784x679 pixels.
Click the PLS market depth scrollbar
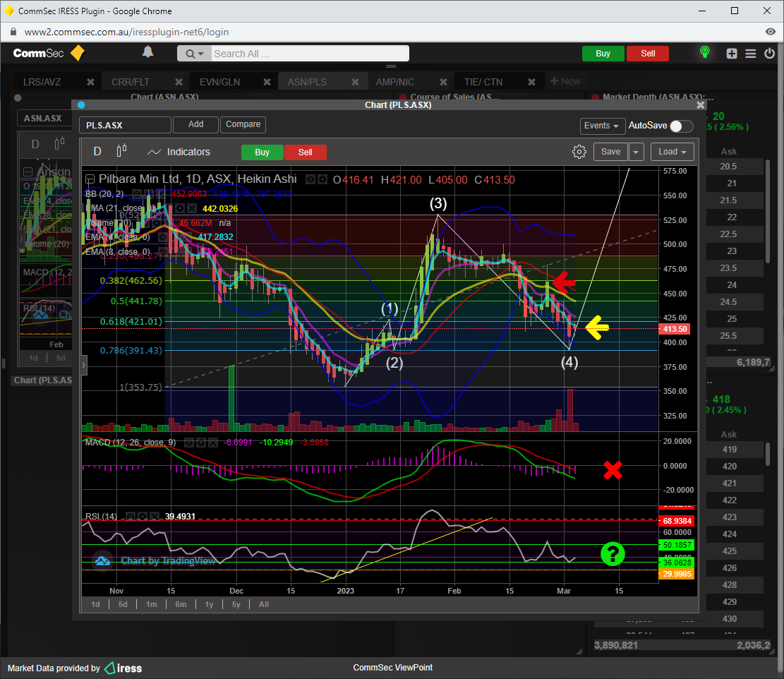coord(768,452)
